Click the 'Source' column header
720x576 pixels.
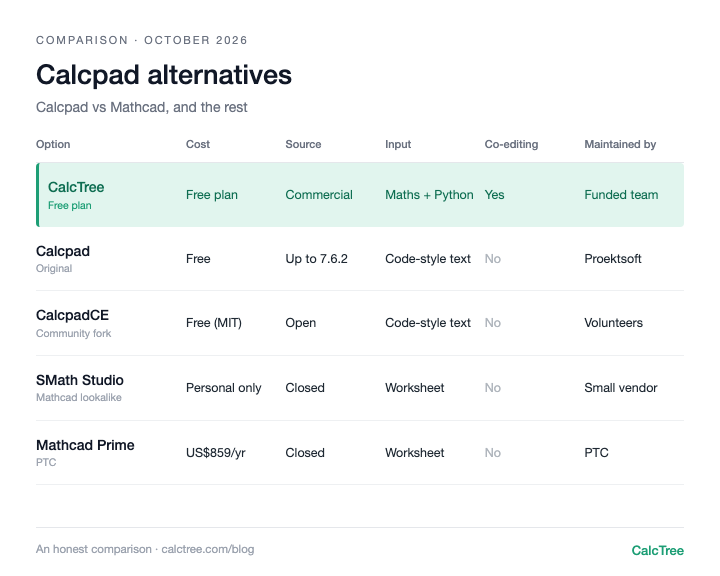point(303,144)
